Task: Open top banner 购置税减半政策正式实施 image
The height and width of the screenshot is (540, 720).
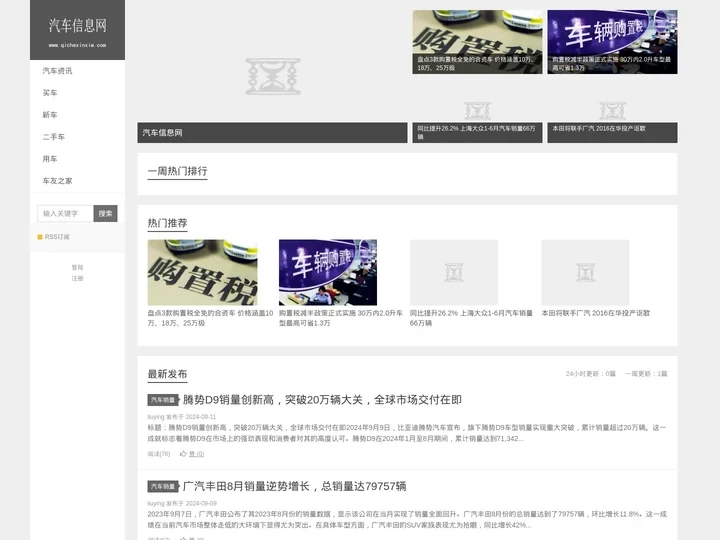Action: (612, 42)
